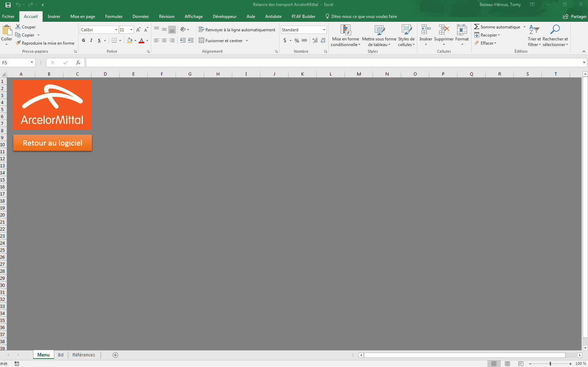Open the Trier et filtrer dropdown
This screenshot has height=367, width=588.
tap(534, 36)
